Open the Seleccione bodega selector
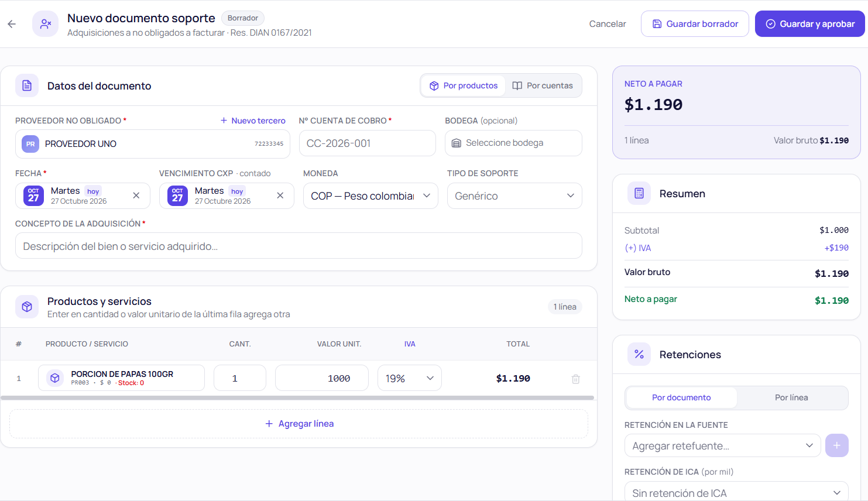This screenshot has height=501, width=868. coord(513,143)
